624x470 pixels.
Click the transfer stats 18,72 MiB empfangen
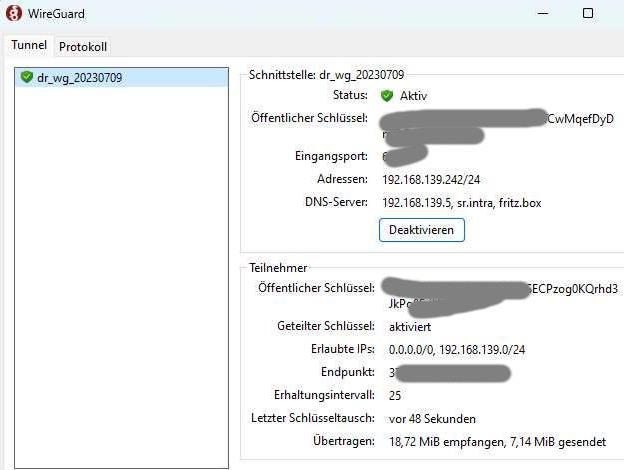pyautogui.click(x=448, y=442)
